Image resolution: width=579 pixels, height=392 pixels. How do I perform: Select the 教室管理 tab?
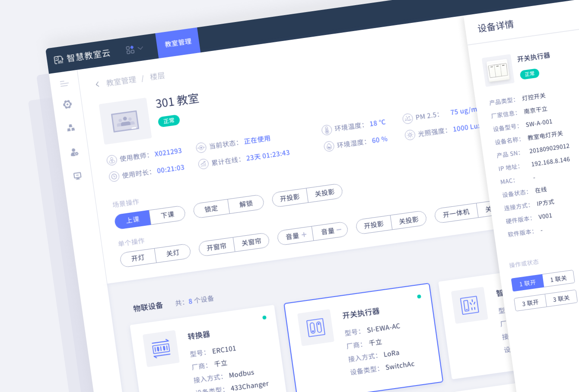pos(178,42)
